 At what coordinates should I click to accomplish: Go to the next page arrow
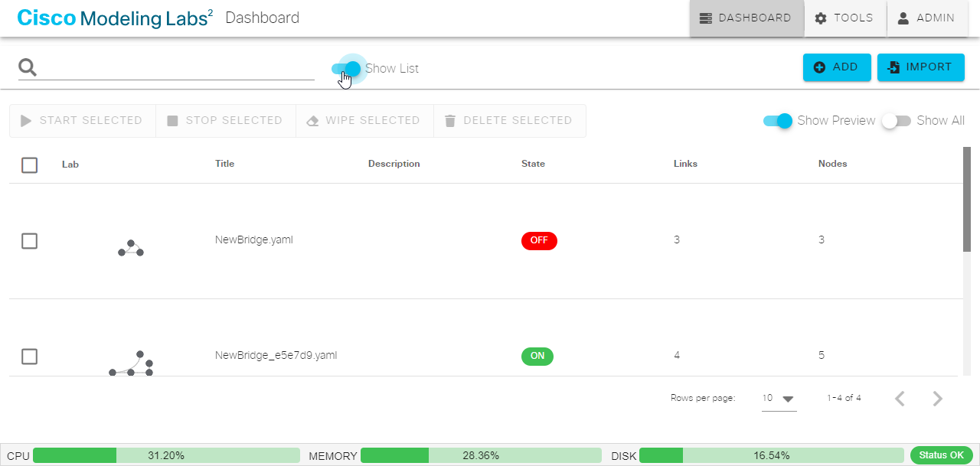pyautogui.click(x=938, y=399)
